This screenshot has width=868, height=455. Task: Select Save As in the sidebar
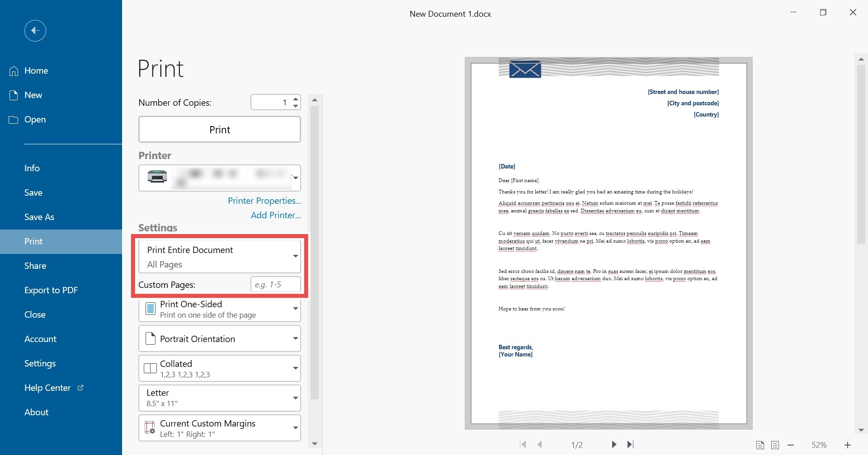click(39, 217)
